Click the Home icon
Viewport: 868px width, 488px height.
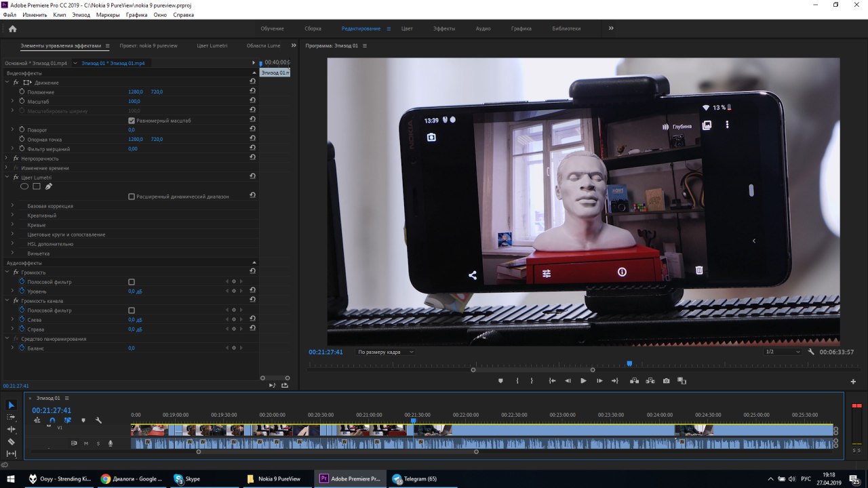pyautogui.click(x=12, y=28)
